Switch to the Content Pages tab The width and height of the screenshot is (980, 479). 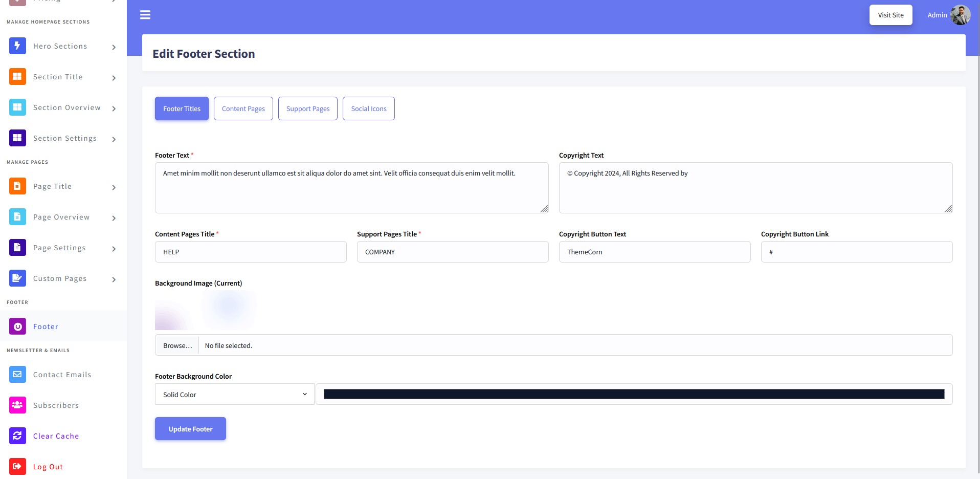243,108
